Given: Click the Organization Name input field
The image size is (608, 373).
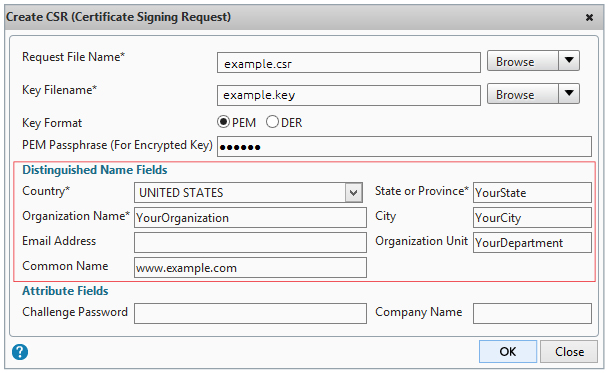Looking at the screenshot, I should [x=250, y=218].
